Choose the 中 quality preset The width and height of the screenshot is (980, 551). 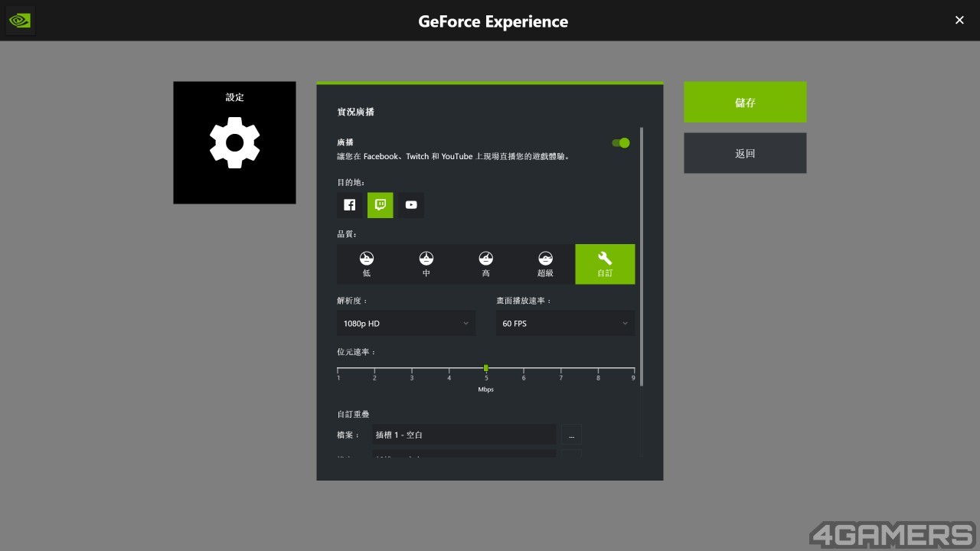[426, 264]
